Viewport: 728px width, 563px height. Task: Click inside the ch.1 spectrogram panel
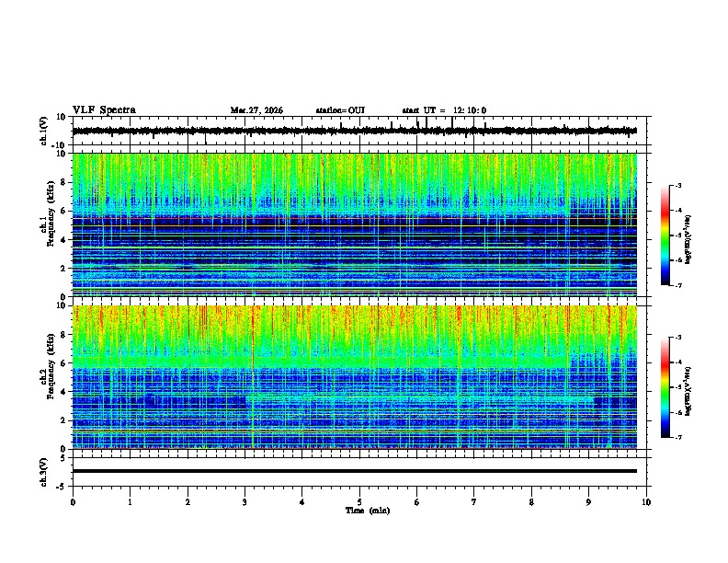pyautogui.click(x=354, y=224)
